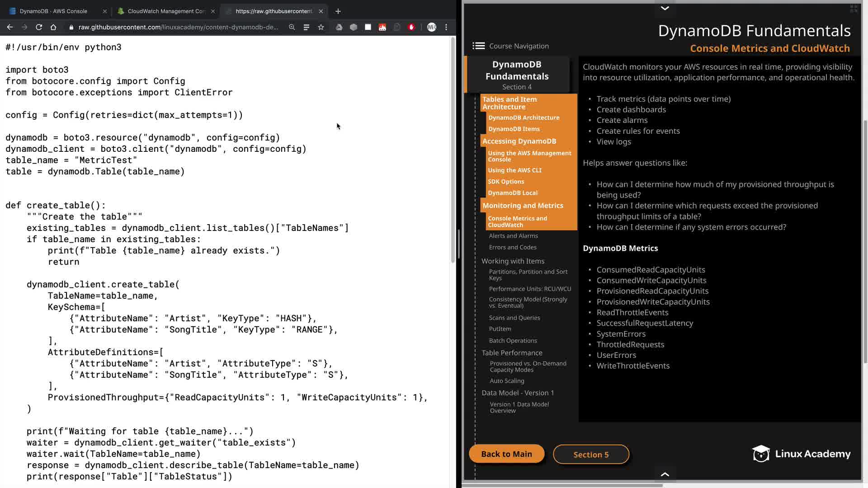Viewport: 868px width, 488px height.
Task: Switch to the DynamoDB AWS Console tab
Action: click(x=53, y=11)
